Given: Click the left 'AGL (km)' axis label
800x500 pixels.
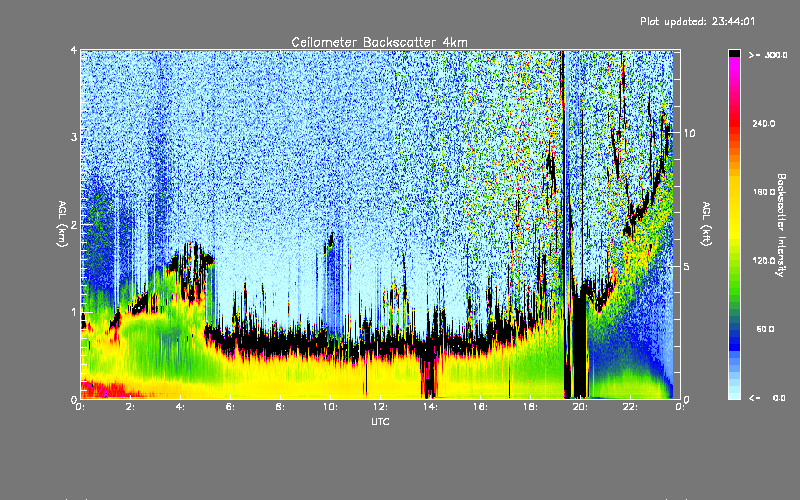Looking at the screenshot, I should (x=62, y=224).
